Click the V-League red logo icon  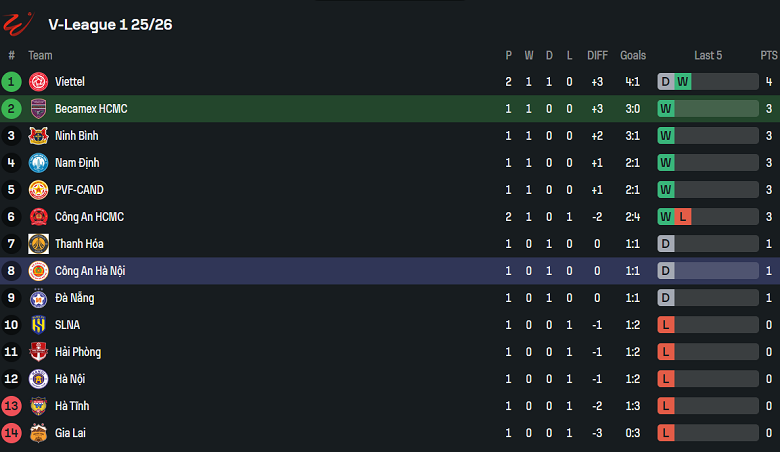(x=18, y=23)
